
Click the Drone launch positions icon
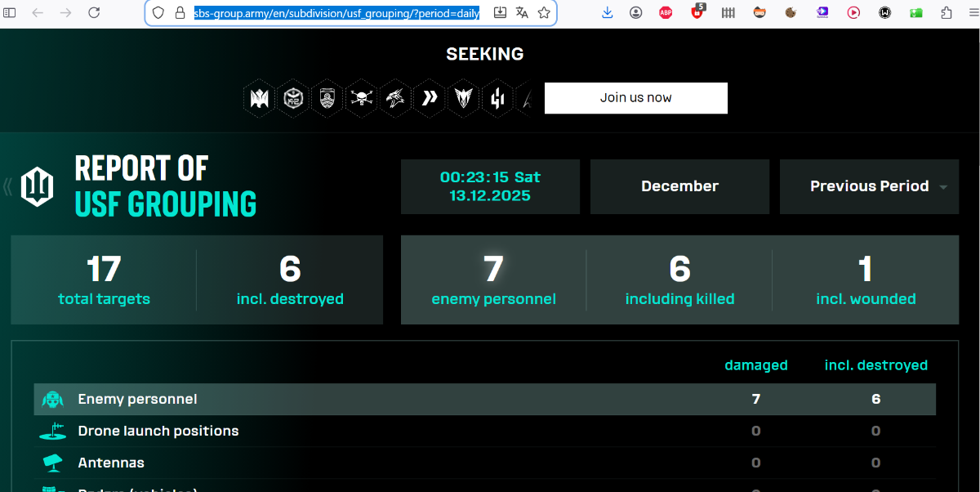click(x=52, y=431)
